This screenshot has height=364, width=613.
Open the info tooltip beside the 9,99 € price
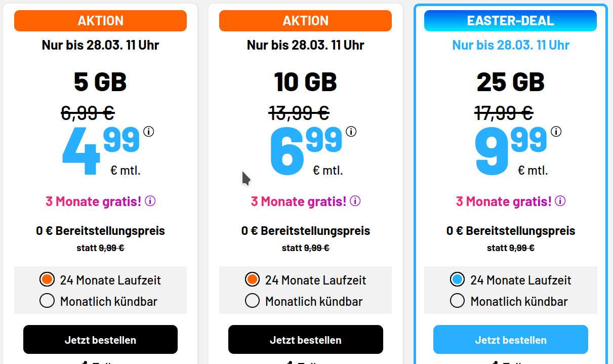(556, 131)
